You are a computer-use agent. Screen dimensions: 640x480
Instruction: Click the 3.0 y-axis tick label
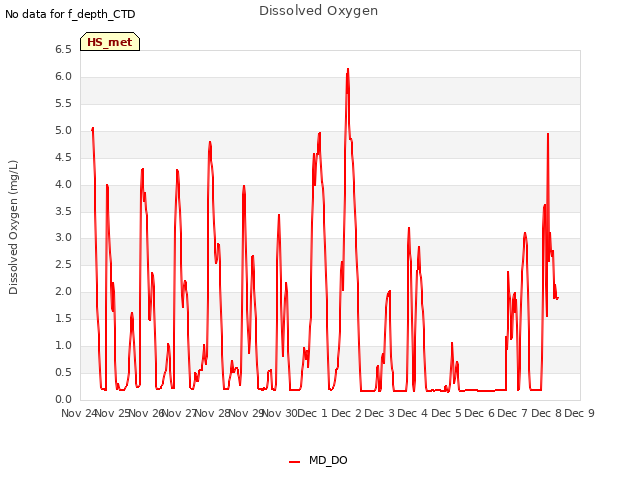point(63,238)
